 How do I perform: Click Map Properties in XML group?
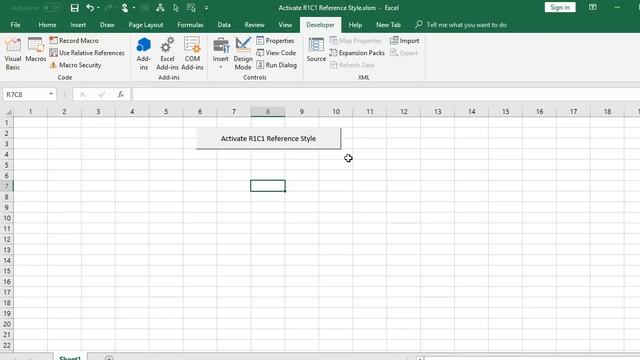point(356,41)
